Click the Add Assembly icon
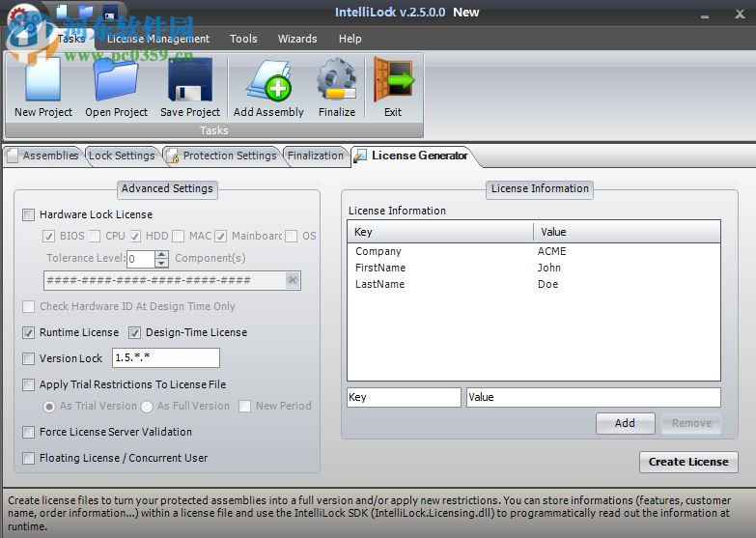 (268, 79)
